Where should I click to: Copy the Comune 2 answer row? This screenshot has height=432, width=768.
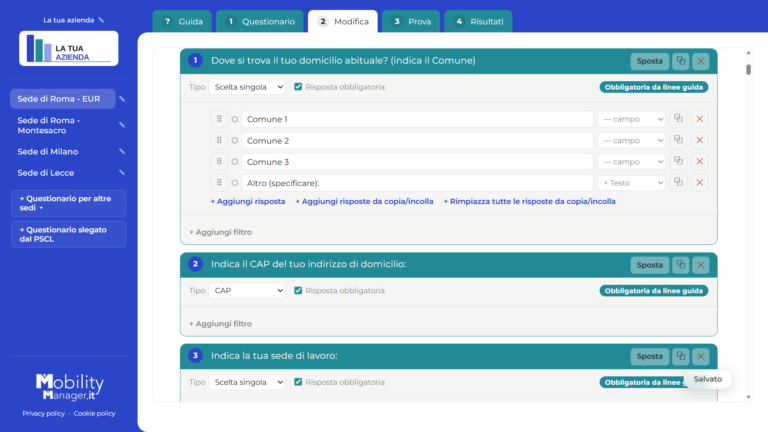click(x=678, y=141)
